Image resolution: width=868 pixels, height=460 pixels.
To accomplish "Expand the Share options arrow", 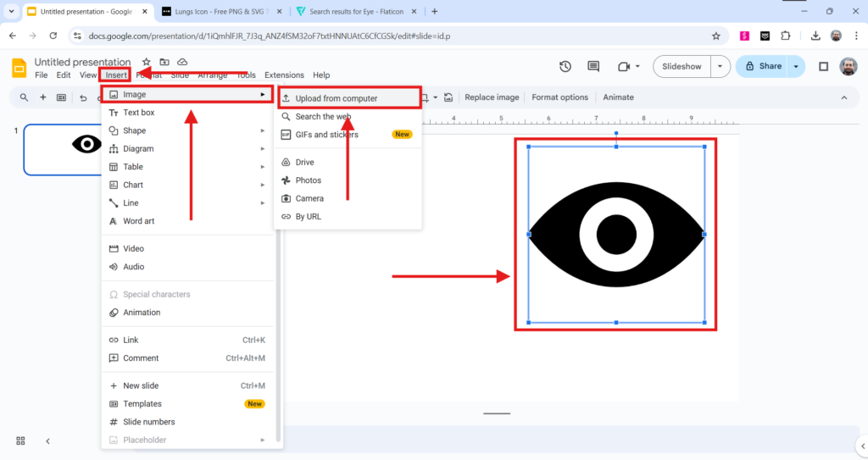I will click(796, 67).
